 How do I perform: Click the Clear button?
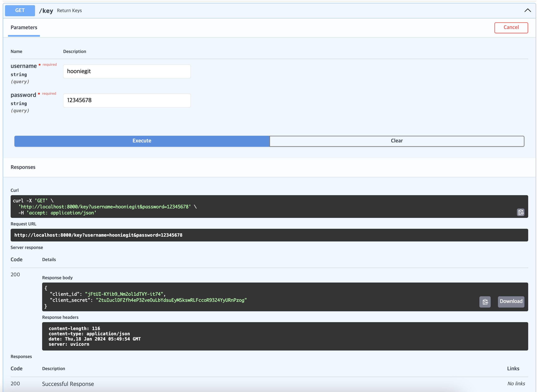pos(397,141)
